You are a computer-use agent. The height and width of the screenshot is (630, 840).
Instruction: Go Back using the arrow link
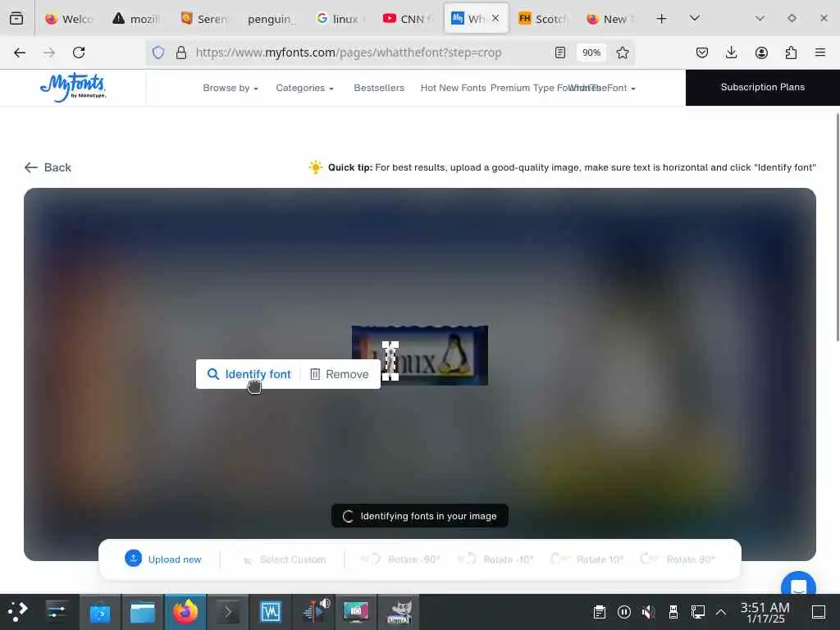[x=47, y=167]
